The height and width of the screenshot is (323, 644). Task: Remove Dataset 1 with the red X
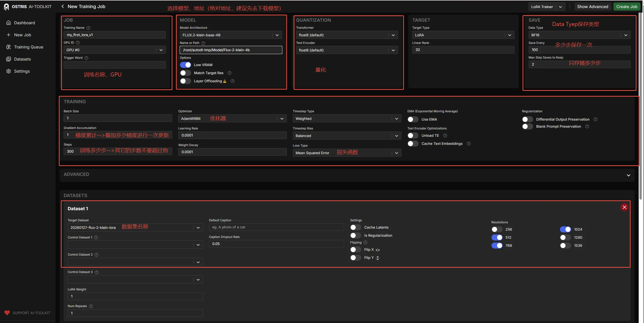(x=624, y=207)
